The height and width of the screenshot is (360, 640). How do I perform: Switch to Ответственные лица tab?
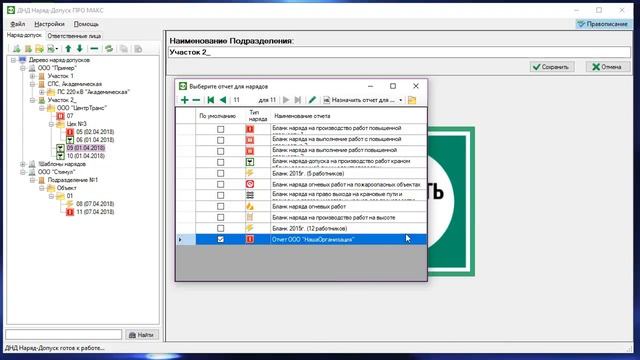74,36
